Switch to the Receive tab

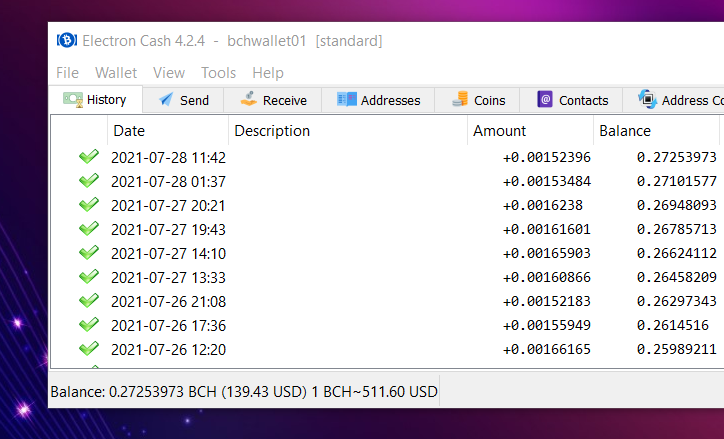click(x=273, y=100)
